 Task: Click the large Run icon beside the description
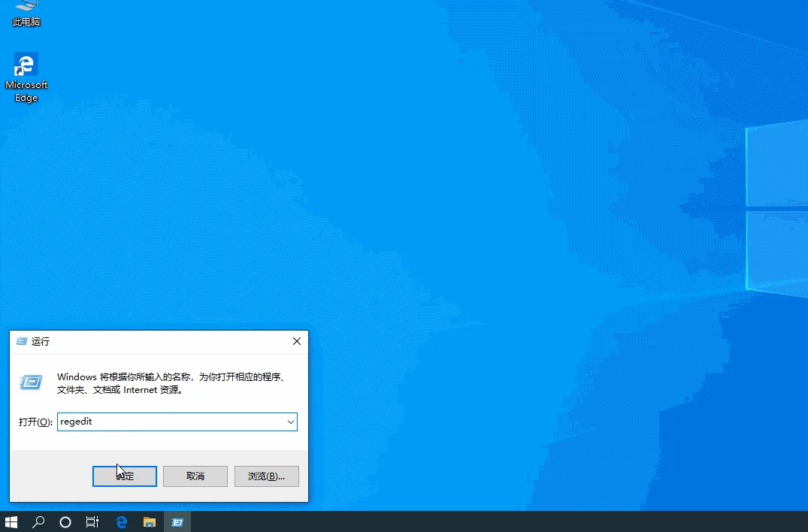(31, 382)
